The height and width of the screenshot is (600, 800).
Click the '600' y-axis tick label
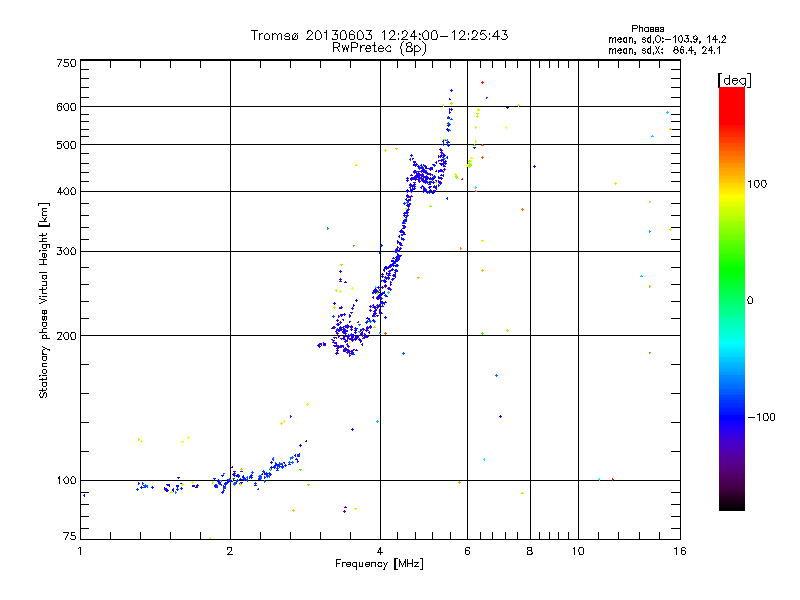66,107
